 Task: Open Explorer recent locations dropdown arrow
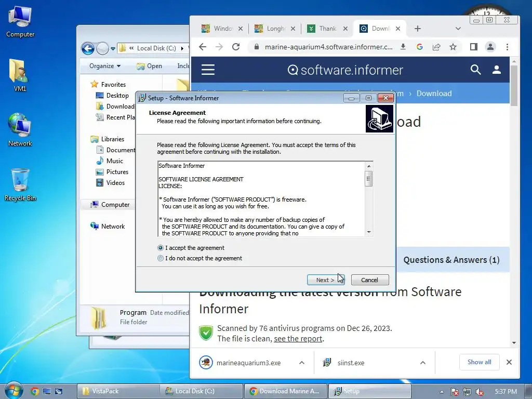pos(113,49)
